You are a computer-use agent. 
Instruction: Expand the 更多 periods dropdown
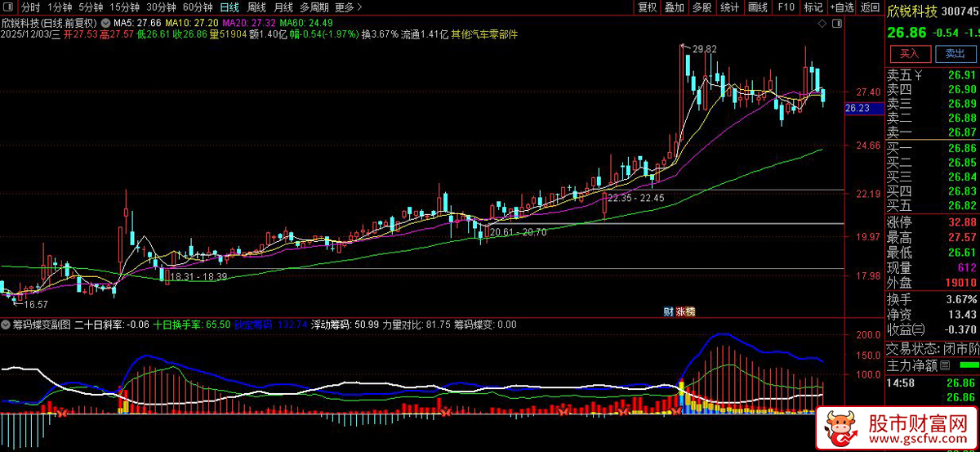(x=349, y=7)
